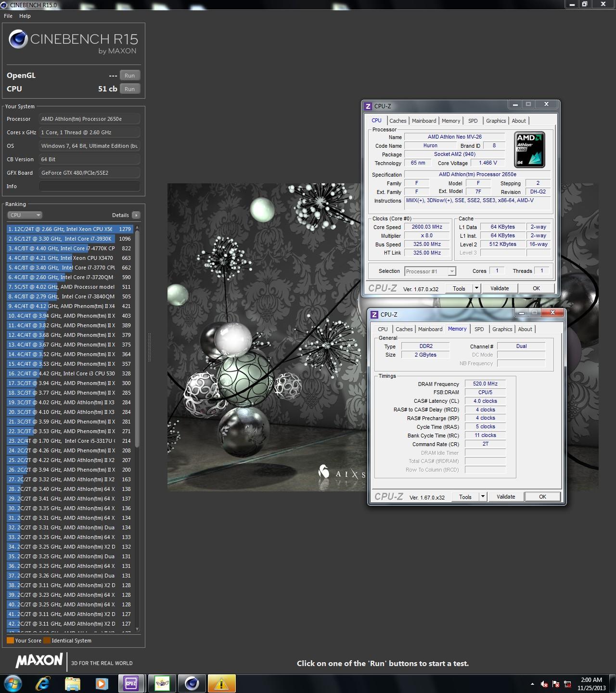Open Memory tab in top CPU-Z window

pos(451,121)
